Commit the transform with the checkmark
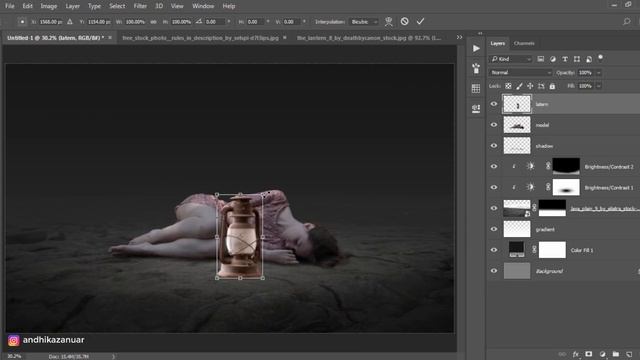This screenshot has width=640, height=360. click(420, 21)
